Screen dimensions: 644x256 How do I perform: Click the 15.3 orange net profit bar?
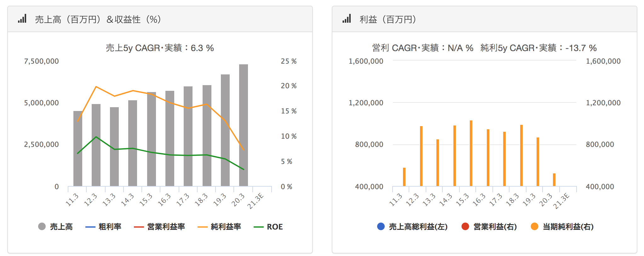pos(471,153)
